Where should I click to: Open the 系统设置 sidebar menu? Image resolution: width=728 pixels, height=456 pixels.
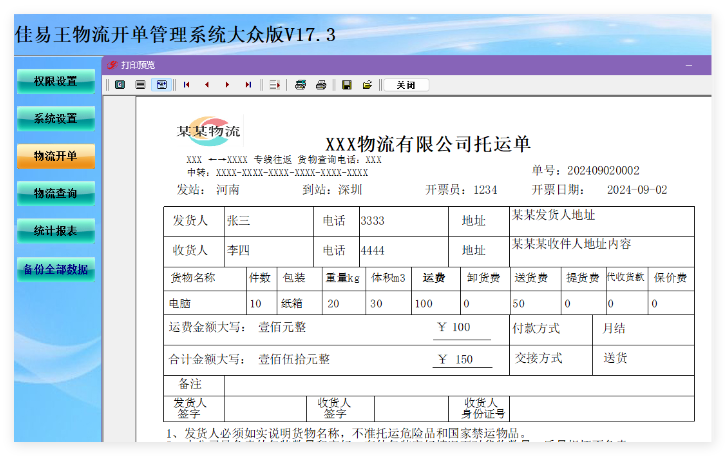coord(56,118)
